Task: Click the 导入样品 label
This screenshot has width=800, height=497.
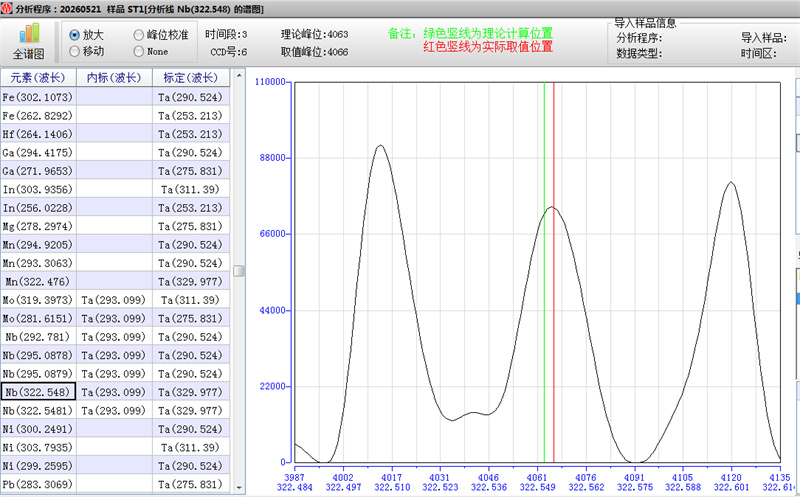Action: coord(764,38)
